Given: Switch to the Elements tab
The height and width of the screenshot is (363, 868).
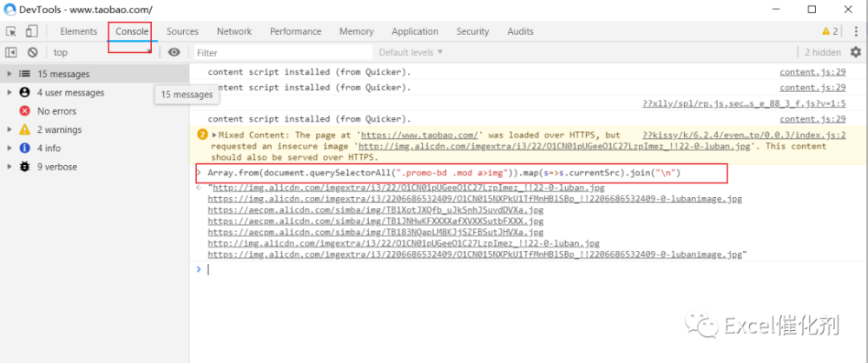Looking at the screenshot, I should [x=79, y=31].
